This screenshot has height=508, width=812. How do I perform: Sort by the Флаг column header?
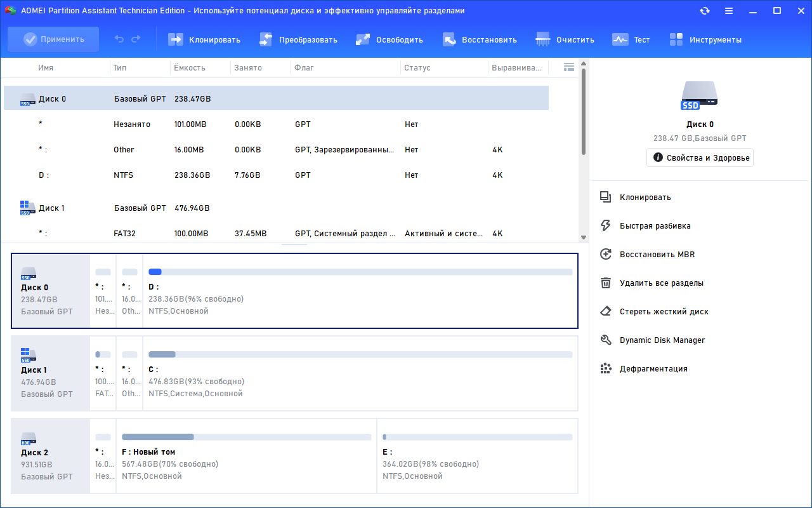[x=304, y=67]
